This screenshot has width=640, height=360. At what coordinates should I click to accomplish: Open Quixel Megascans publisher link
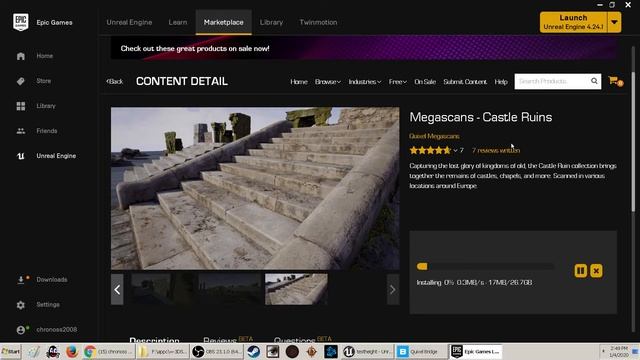point(434,136)
